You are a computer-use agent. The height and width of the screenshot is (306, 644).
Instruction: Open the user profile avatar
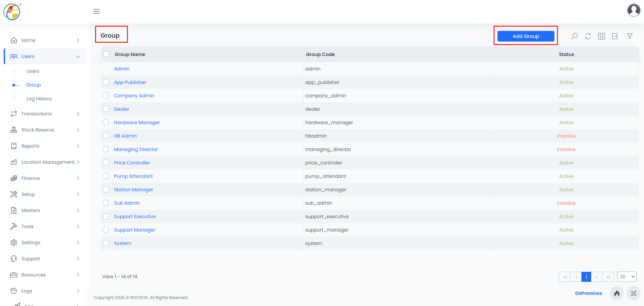(634, 10)
